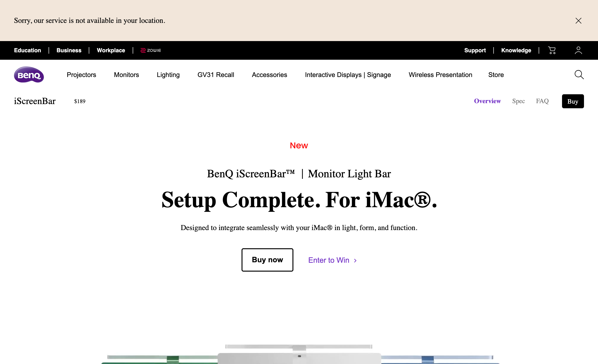Select the Overview tab

coord(487,101)
